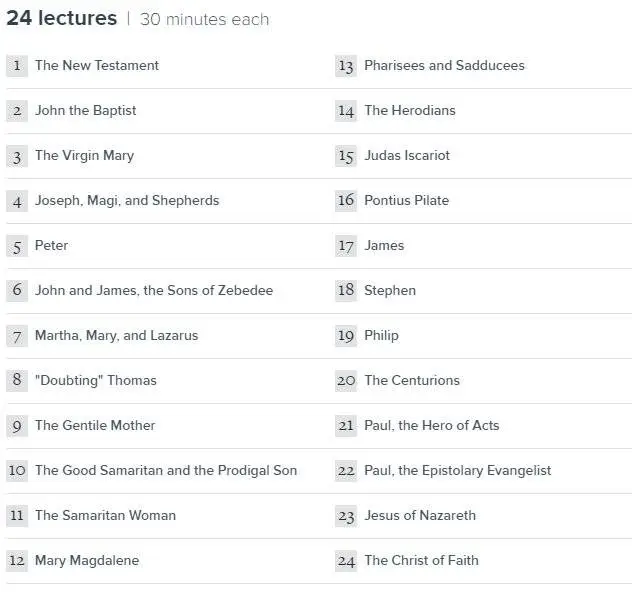
Task: Open The Gentile Mother lecture
Action: [x=95, y=426]
